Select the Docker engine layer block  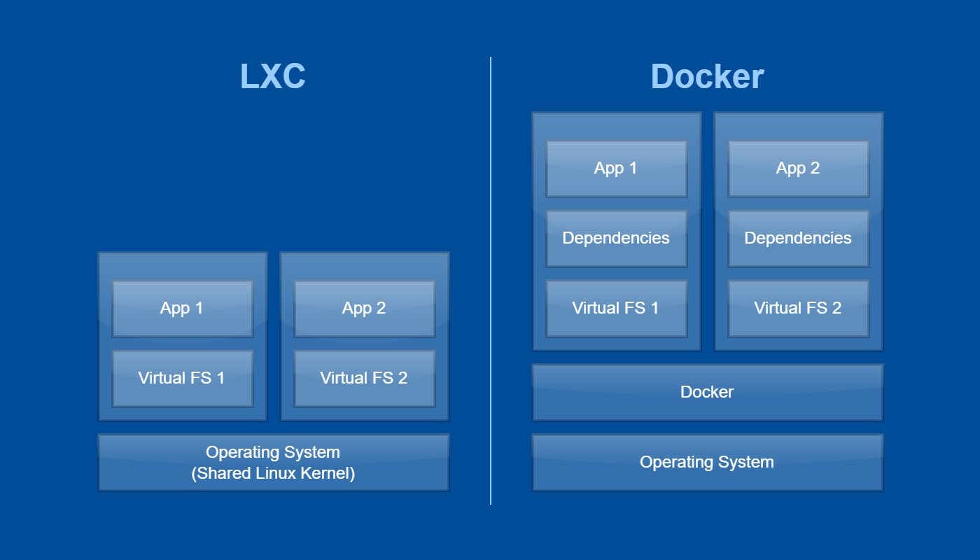707,392
